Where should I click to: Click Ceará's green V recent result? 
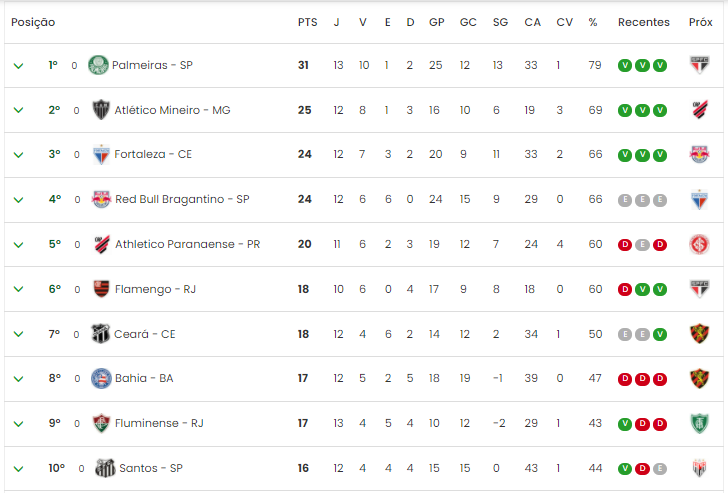coord(660,334)
